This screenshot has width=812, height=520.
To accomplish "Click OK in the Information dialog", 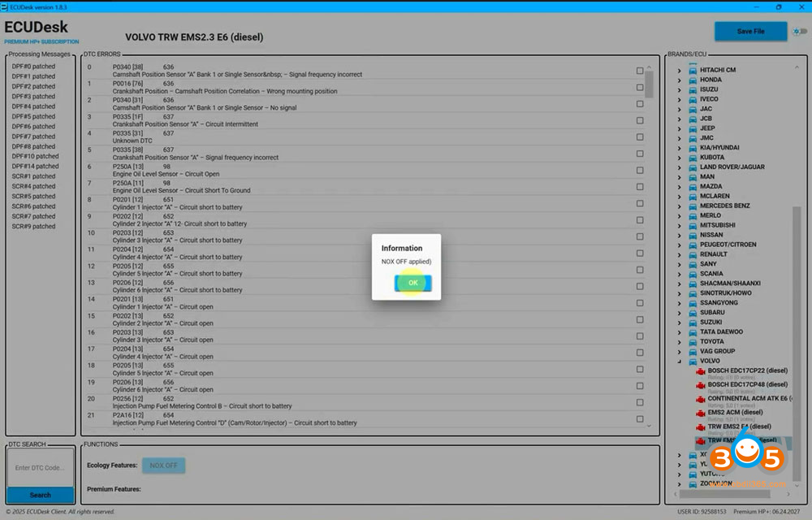I will coord(412,283).
